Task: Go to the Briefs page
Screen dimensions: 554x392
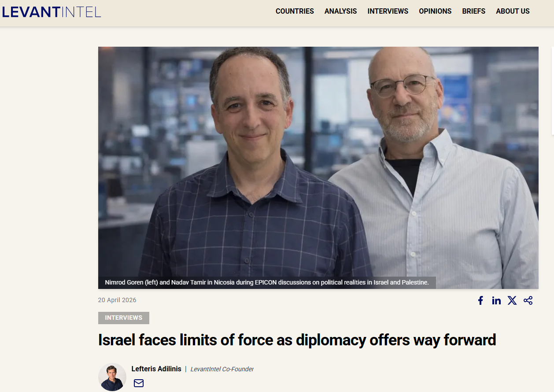Action: (474, 11)
